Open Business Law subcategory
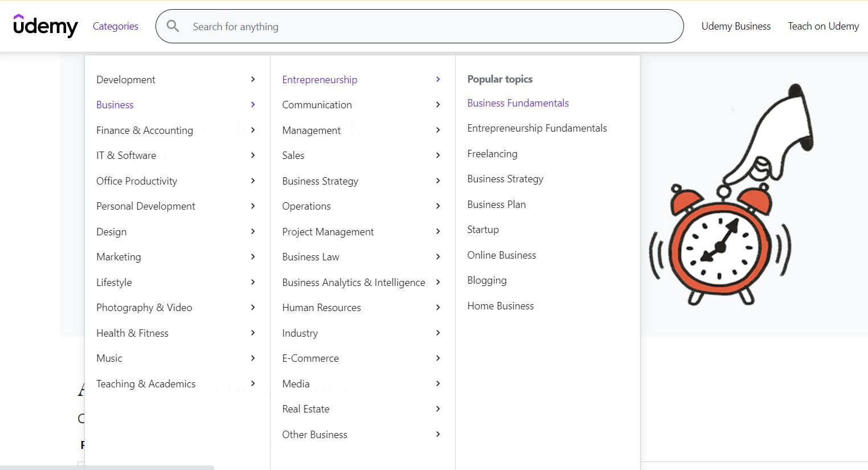The height and width of the screenshot is (470, 868). (x=310, y=257)
